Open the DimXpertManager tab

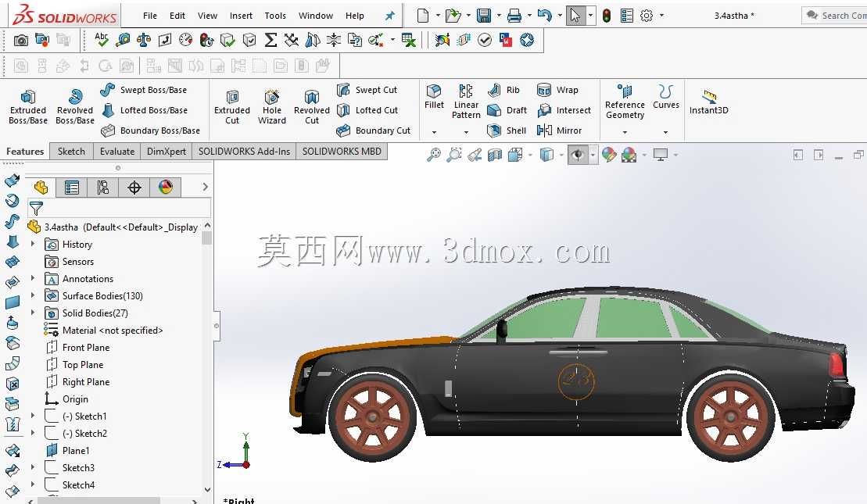coord(134,188)
